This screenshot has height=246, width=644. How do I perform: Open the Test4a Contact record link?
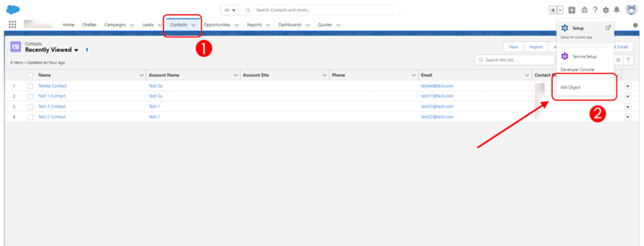point(52,86)
